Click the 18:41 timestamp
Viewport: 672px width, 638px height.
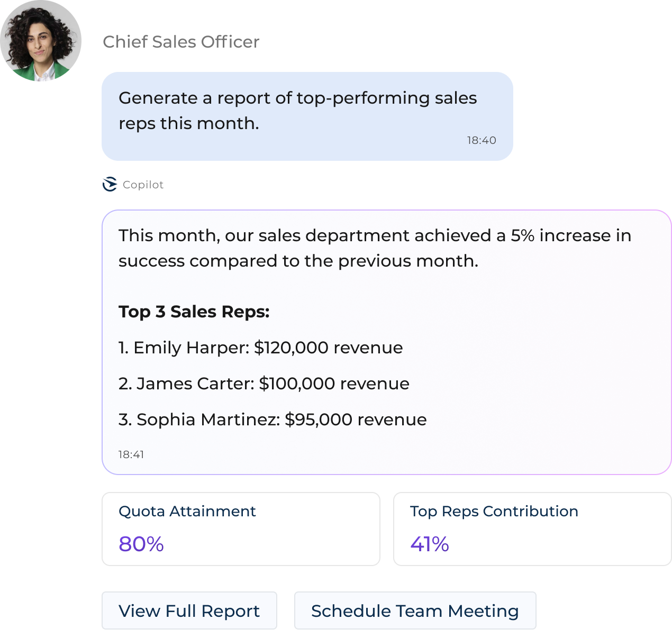(x=132, y=454)
